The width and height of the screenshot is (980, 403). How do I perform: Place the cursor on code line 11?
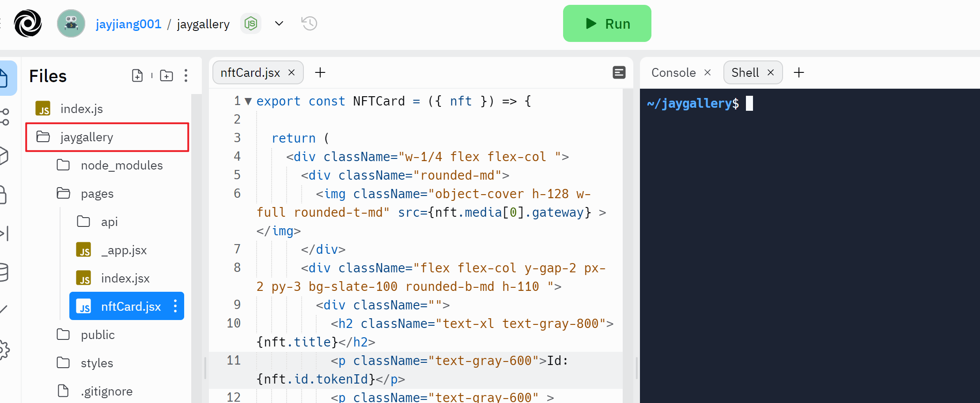pyautogui.click(x=415, y=370)
